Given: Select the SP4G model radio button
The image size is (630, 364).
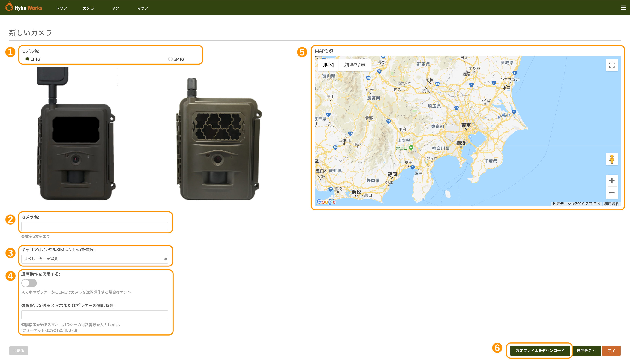Looking at the screenshot, I should click(170, 59).
